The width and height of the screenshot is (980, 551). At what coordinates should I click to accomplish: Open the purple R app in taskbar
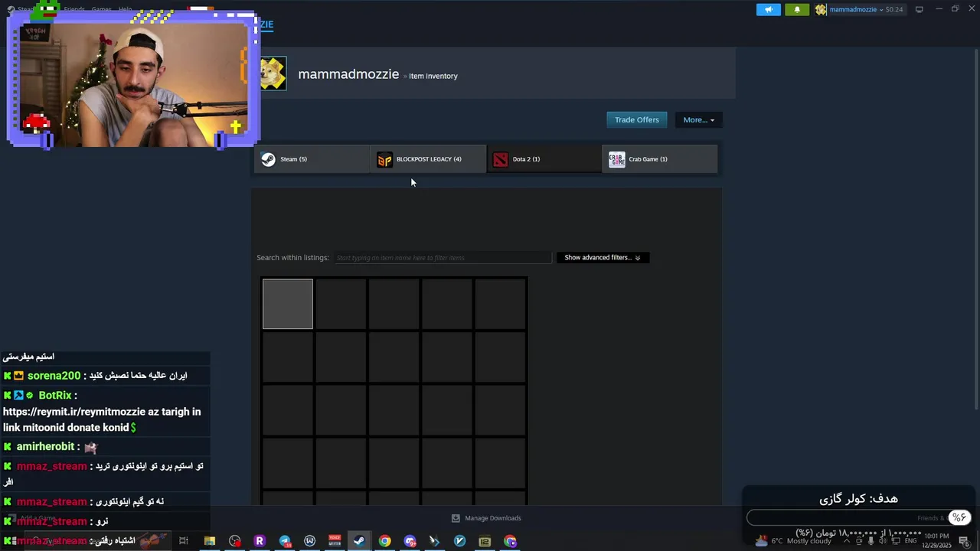pyautogui.click(x=260, y=541)
